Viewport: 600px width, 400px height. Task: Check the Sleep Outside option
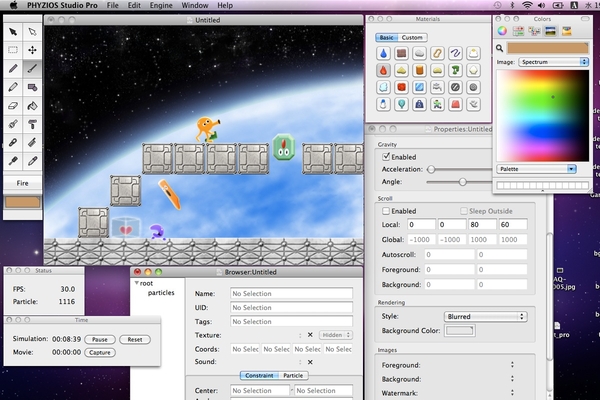click(x=463, y=211)
